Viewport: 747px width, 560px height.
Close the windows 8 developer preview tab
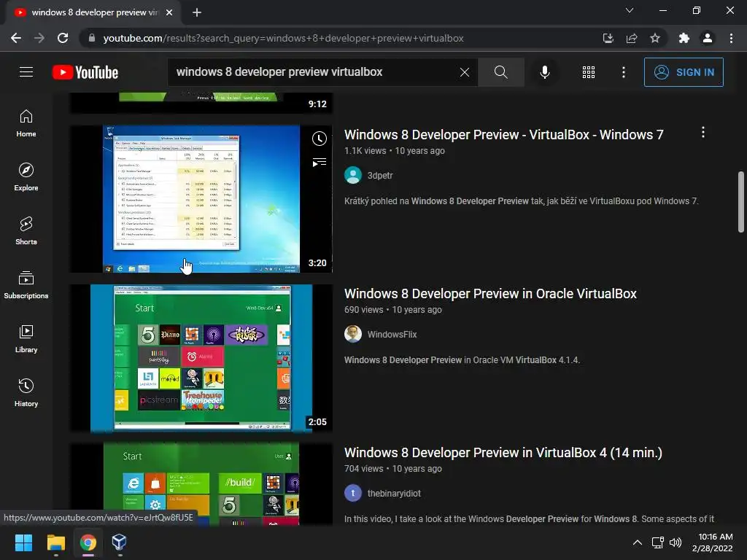[x=169, y=12]
